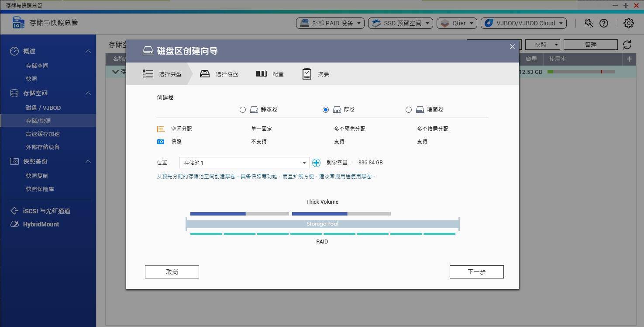Select the 精简卷 radio button

point(409,110)
